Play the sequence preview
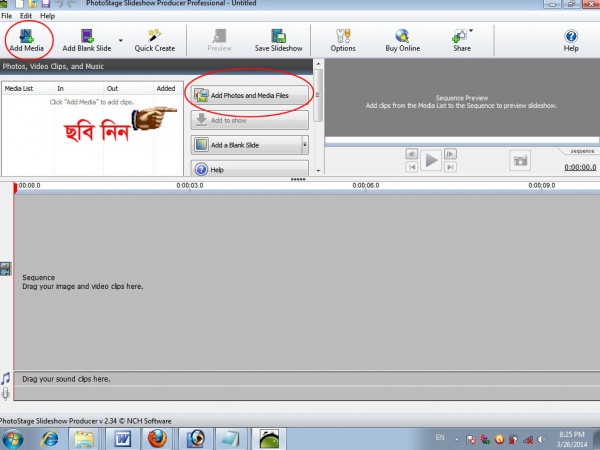This screenshot has height=450, width=600. point(431,160)
